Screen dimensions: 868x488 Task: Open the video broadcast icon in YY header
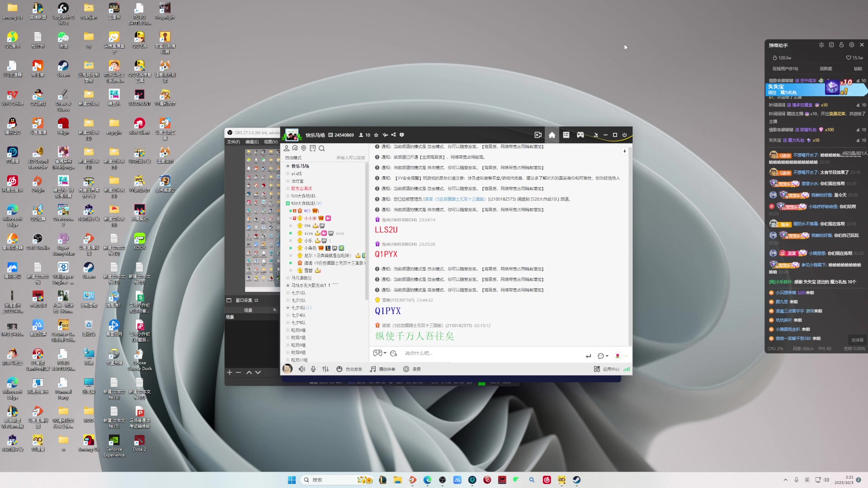click(x=538, y=135)
